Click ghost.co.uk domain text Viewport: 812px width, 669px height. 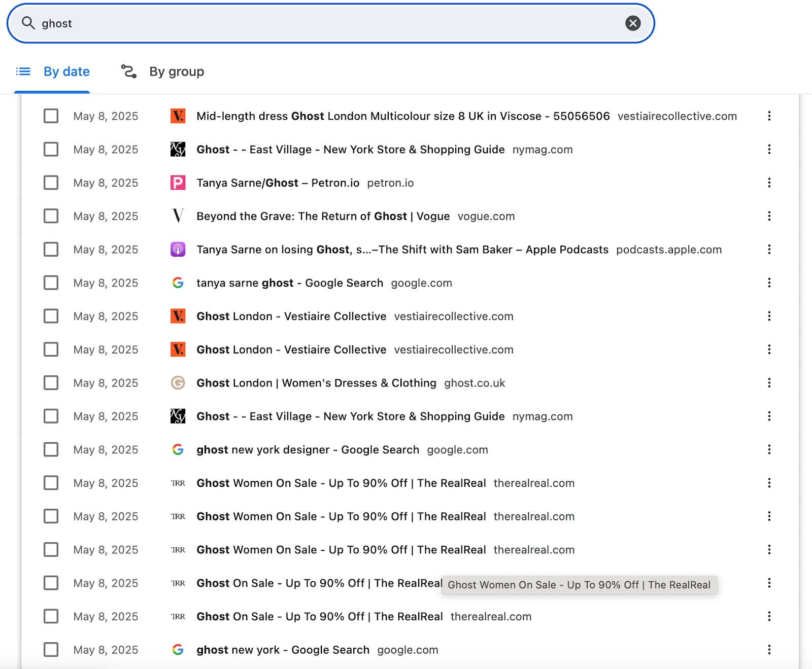click(475, 383)
